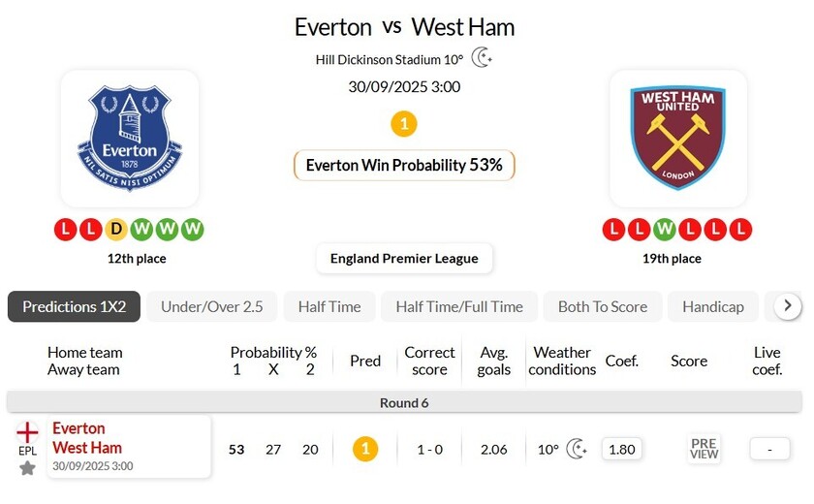814x504 pixels.
Task: Click the yellow prediction badge in match row
Action: click(x=364, y=449)
